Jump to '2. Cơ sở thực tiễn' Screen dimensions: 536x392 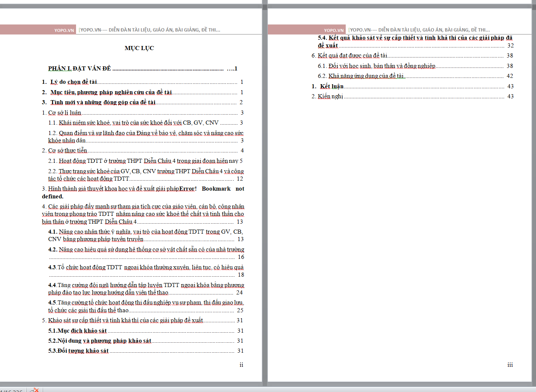point(142,151)
